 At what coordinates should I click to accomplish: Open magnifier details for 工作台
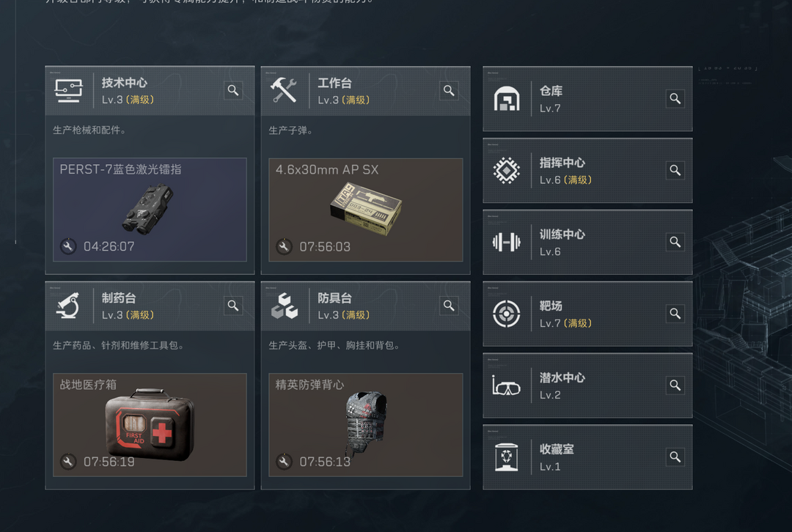tap(449, 91)
